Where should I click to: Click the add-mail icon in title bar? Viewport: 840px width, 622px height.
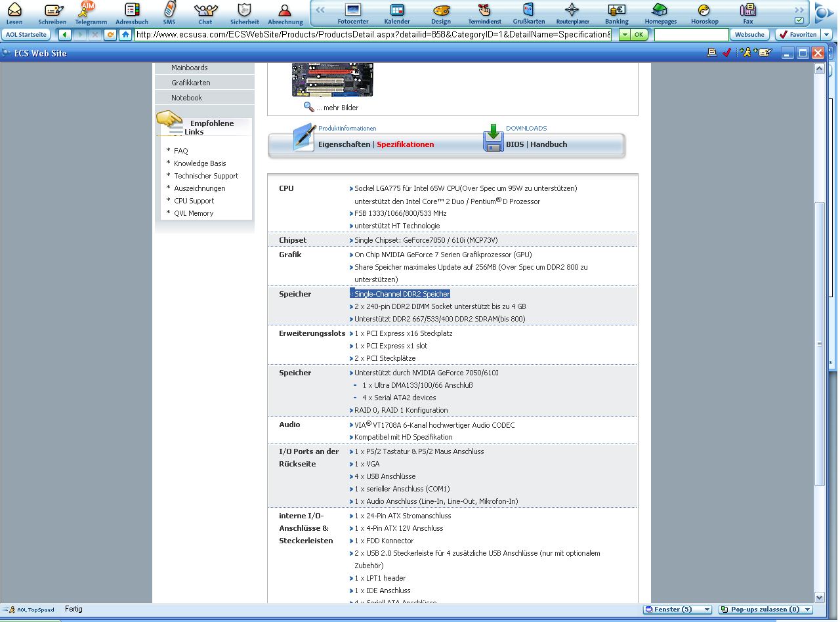pyautogui.click(x=763, y=53)
